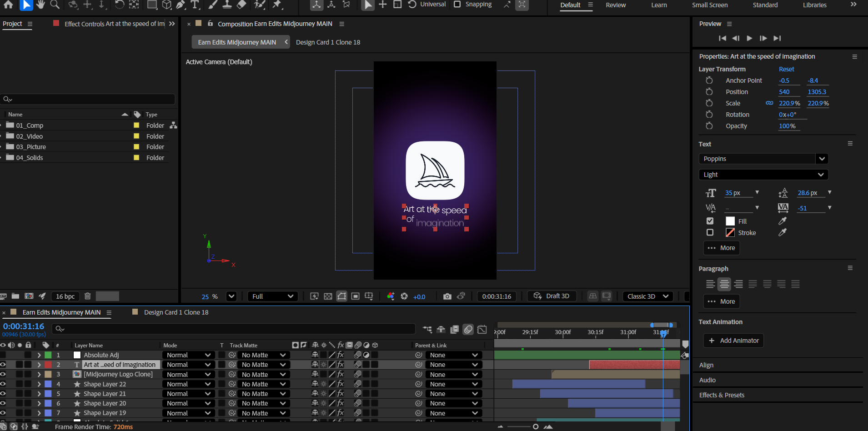Expand the Midjourney Logo Clone layer
Screen dimensions: 868x431
pyautogui.click(x=39, y=375)
